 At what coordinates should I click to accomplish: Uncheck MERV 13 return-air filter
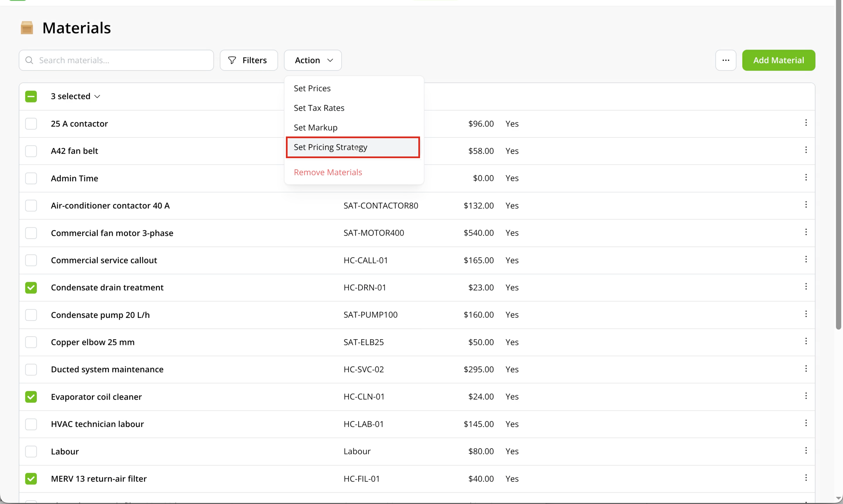click(x=31, y=479)
